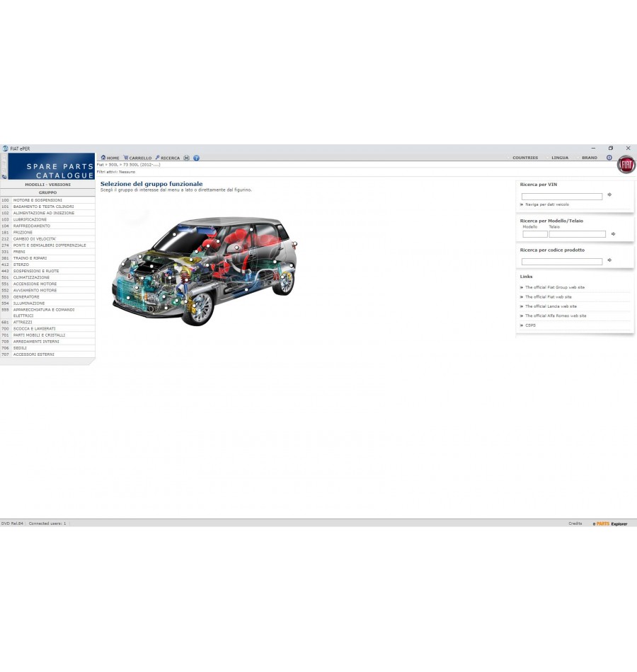Screen dimensions: 637x672
Task: Click the SPARE PARTS CATALOGUE banner
Action: coord(52,166)
